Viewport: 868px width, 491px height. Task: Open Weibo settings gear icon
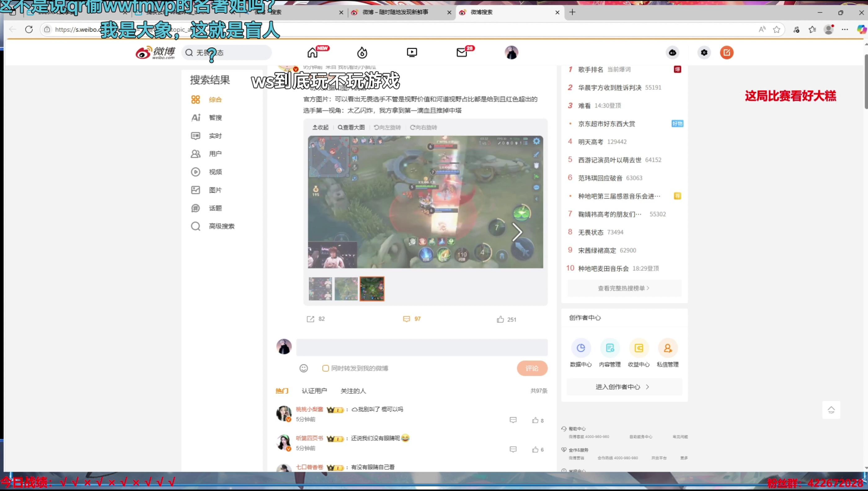(x=704, y=53)
